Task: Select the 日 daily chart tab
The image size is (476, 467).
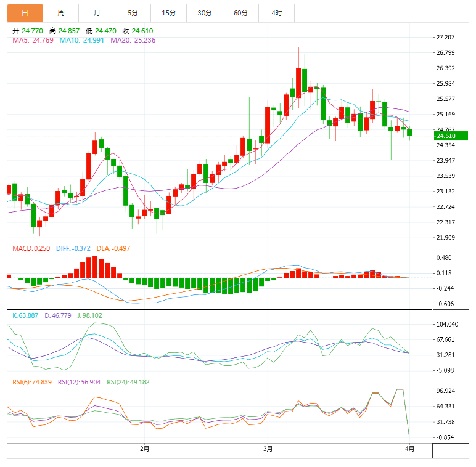Action: point(25,13)
